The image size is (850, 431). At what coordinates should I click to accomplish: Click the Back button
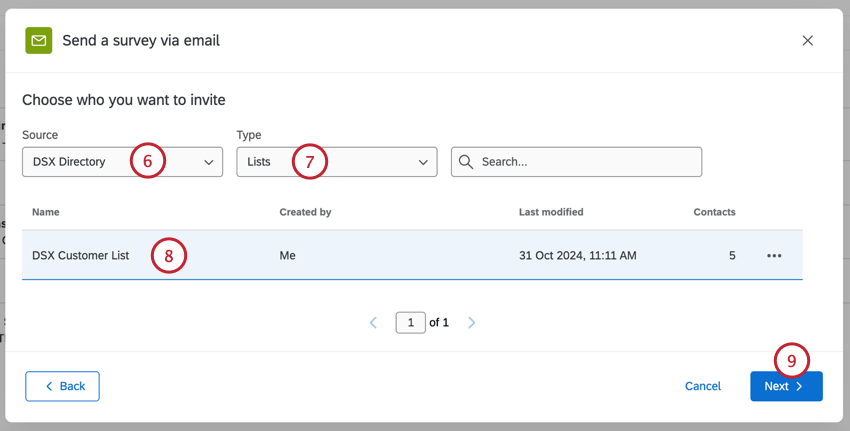click(62, 386)
